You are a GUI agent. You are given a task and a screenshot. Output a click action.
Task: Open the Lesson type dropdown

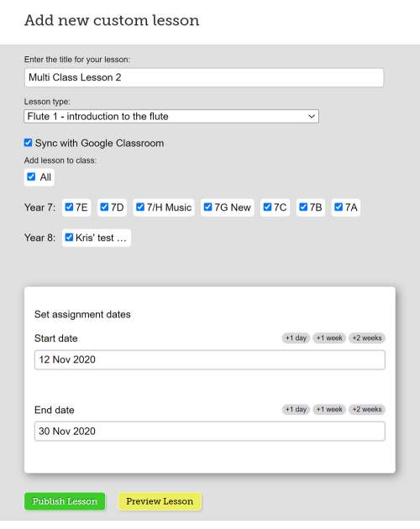pos(171,117)
